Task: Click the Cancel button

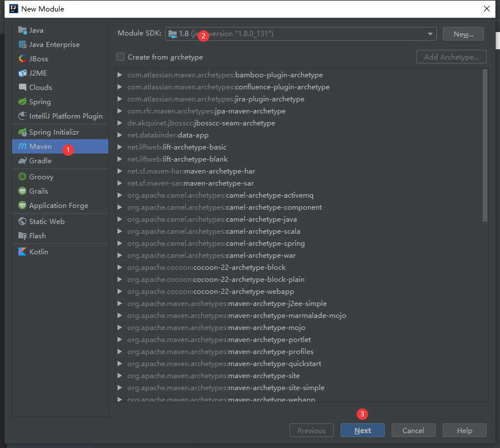Action: 413,430
